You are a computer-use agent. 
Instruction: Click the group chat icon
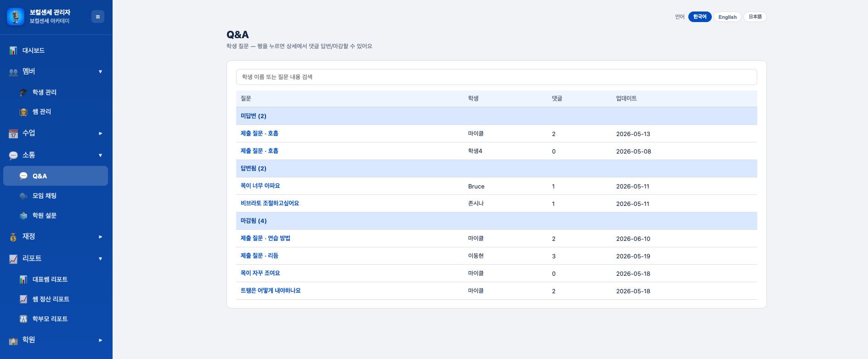(x=23, y=196)
